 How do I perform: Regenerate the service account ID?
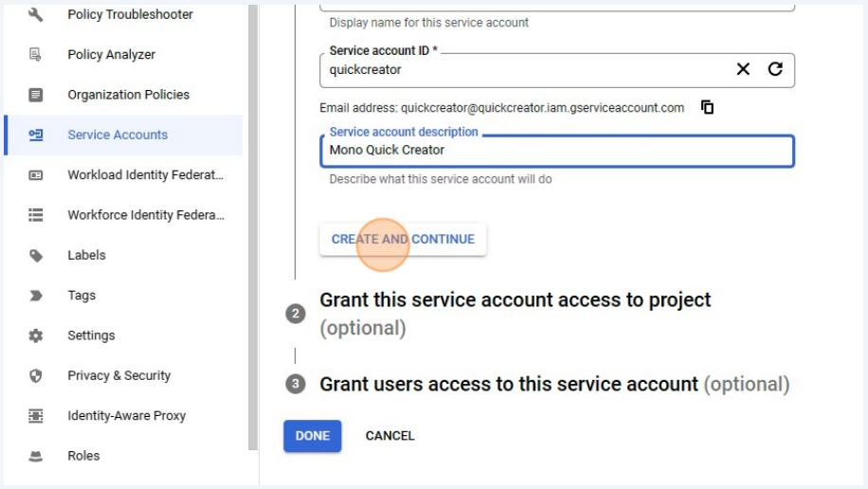[775, 69]
